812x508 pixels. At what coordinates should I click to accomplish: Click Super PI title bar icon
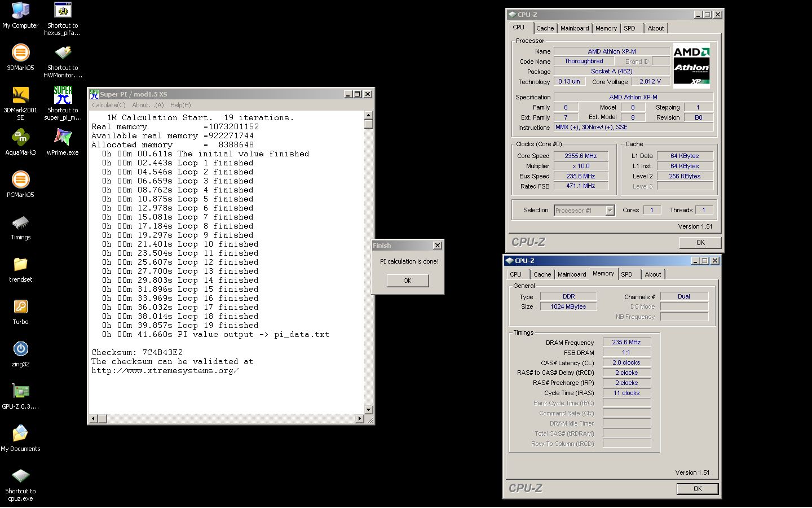94,94
